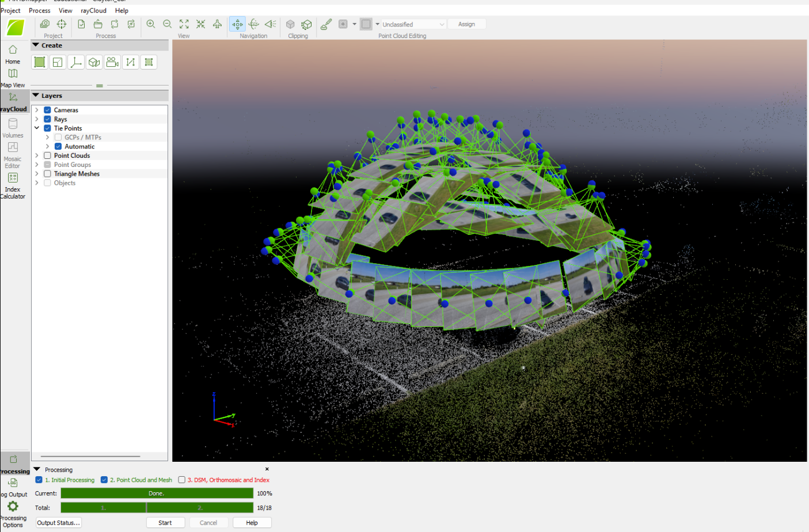Click the Start processing button
Screen dimensions: 809x532
[165, 522]
